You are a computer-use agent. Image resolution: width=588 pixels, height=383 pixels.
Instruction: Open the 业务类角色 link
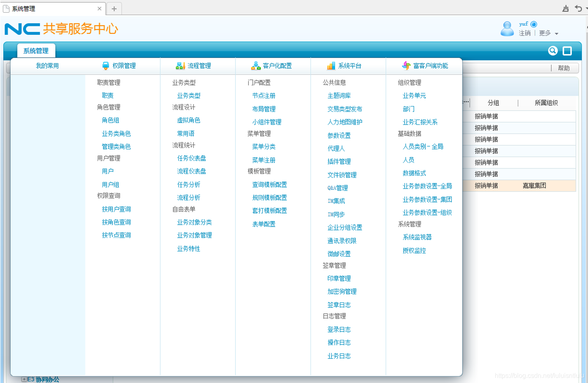[x=116, y=134]
